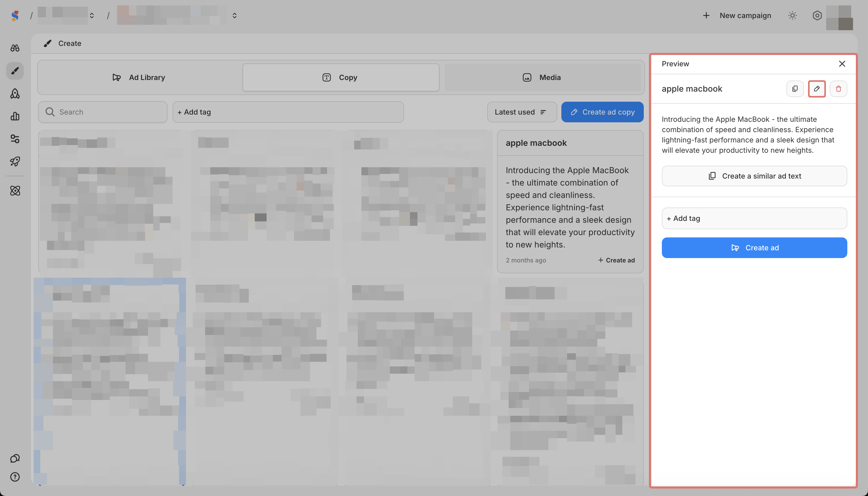Click the pencil edit icon in Preview
The width and height of the screenshot is (868, 496).
[817, 89]
